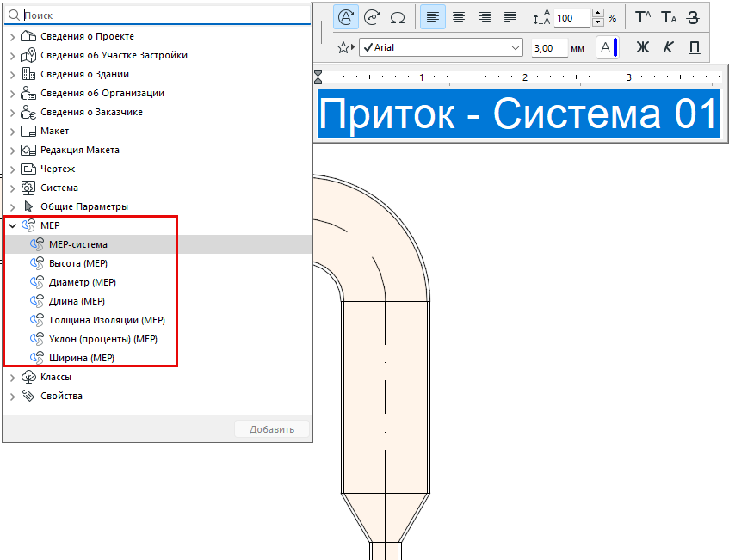Toggle subscript formatting
Screen dimensions: 729x560
tap(669, 17)
